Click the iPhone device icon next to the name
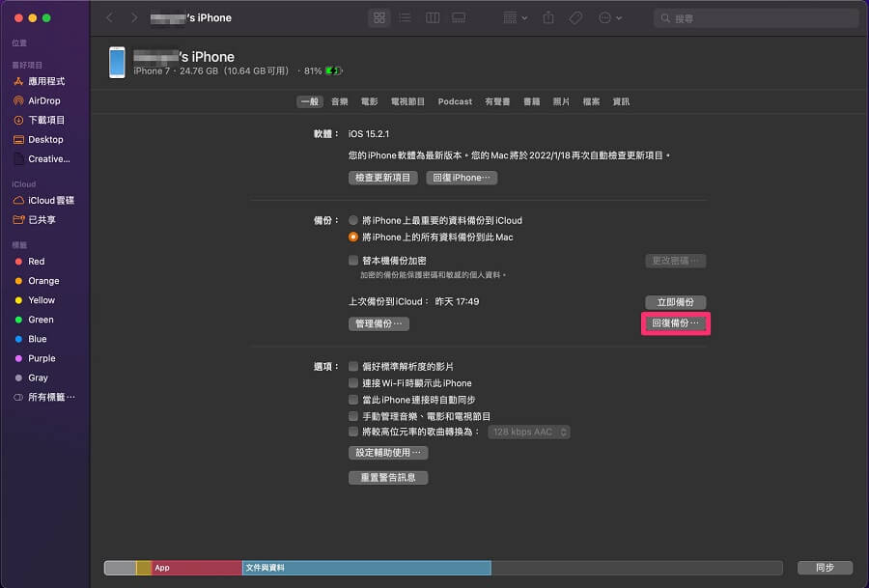This screenshot has height=588, width=869. click(x=117, y=63)
